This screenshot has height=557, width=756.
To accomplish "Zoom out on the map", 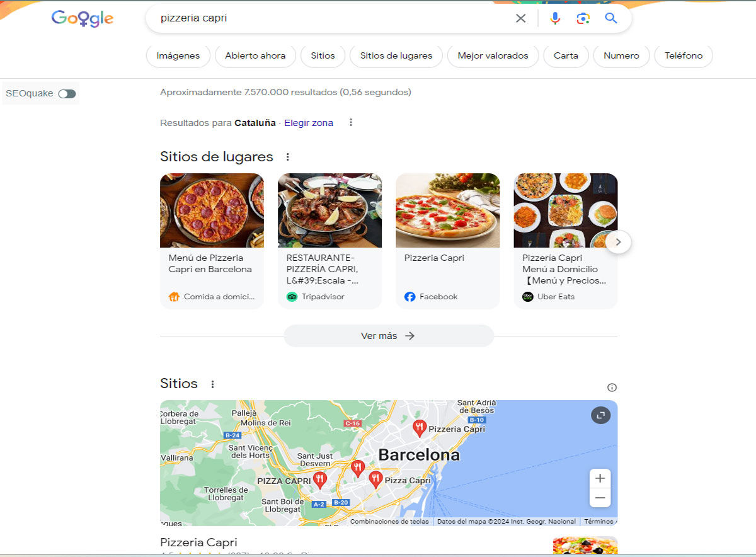I will coord(600,498).
